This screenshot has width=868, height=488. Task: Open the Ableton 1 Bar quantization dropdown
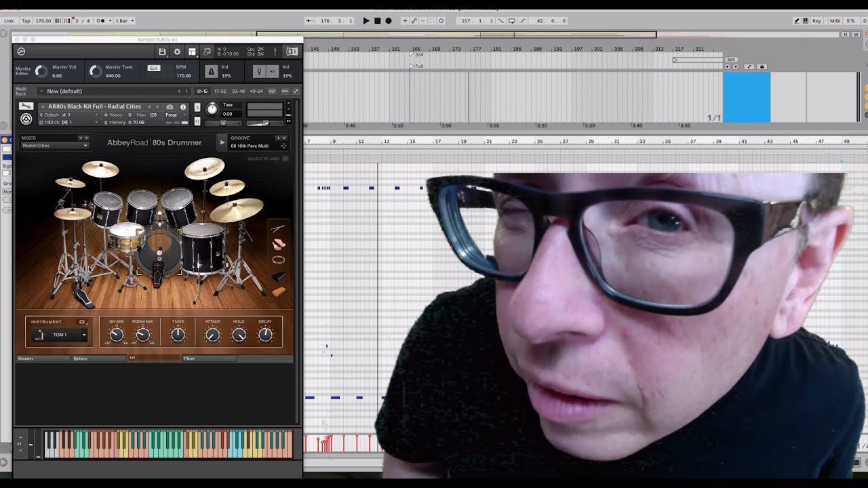[x=125, y=21]
